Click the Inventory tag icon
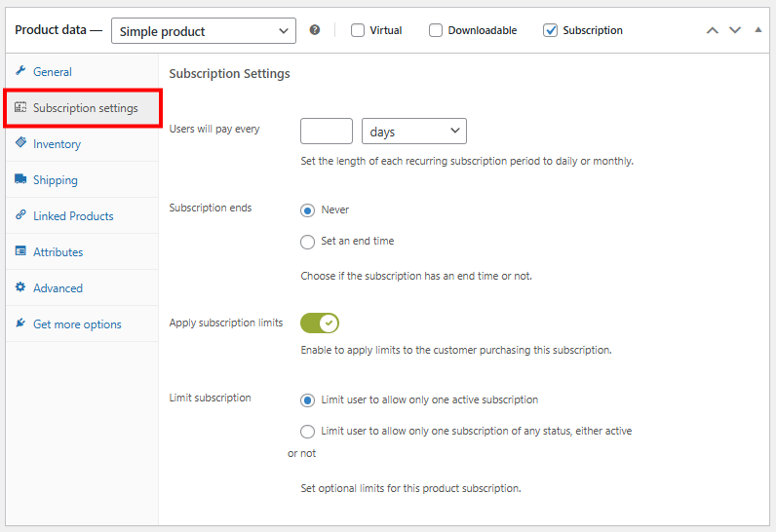The width and height of the screenshot is (776, 532). point(20,143)
